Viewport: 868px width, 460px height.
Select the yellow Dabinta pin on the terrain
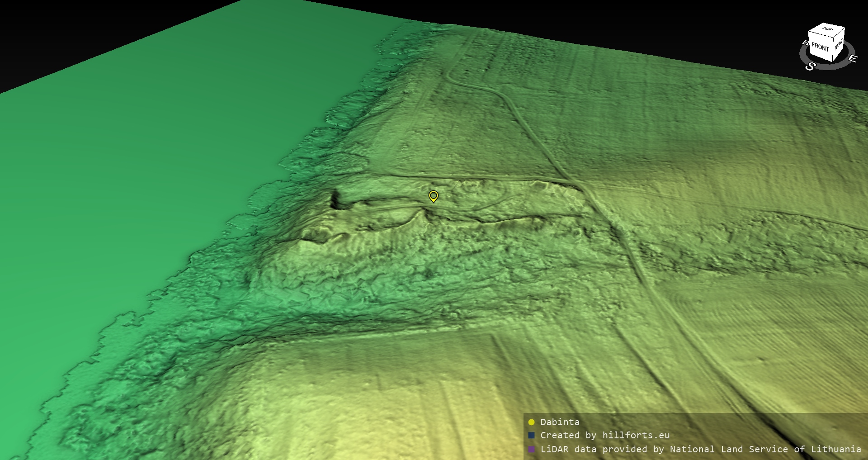pos(433,196)
